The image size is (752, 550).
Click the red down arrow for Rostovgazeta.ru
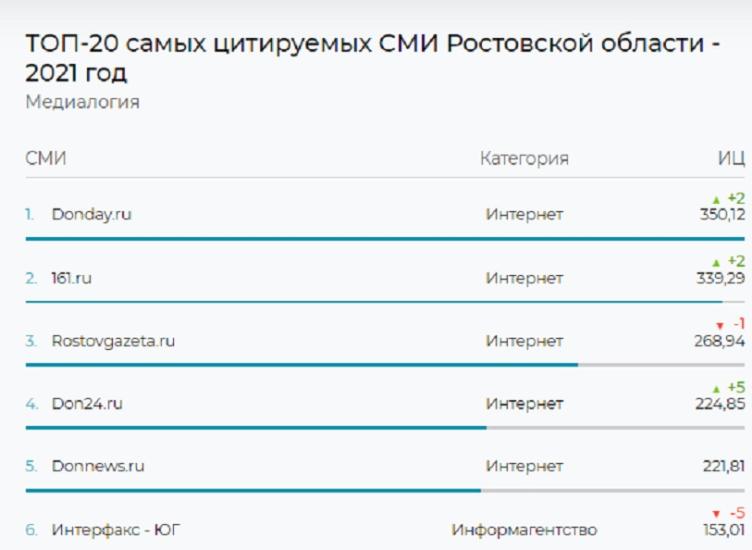719,326
